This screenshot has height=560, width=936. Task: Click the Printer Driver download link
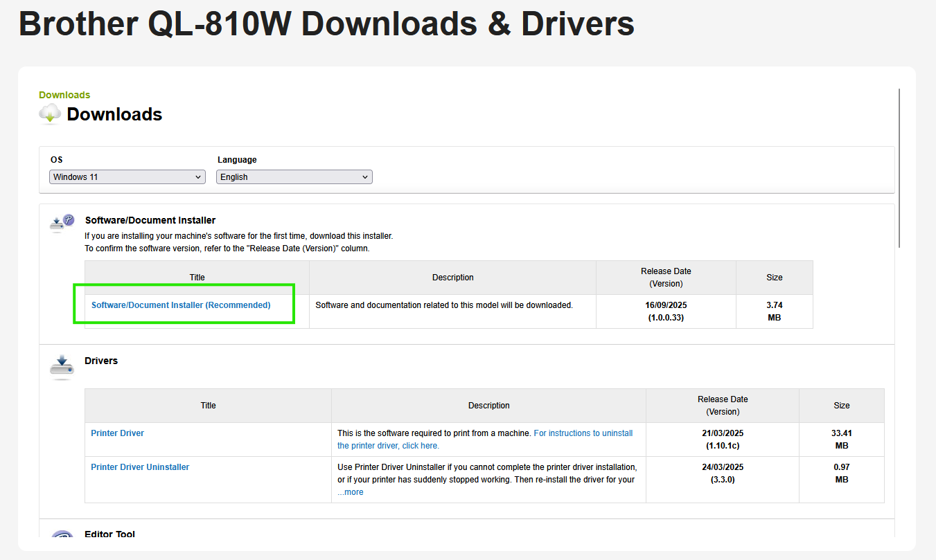click(117, 433)
